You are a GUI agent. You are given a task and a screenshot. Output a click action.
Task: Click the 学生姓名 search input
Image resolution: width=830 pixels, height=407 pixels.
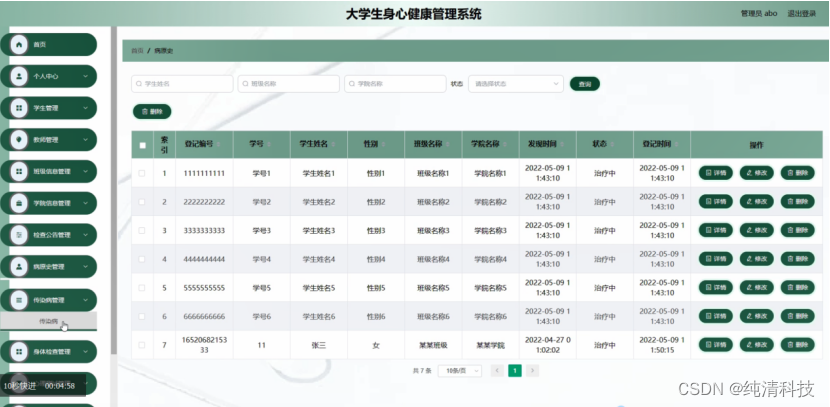coord(182,84)
